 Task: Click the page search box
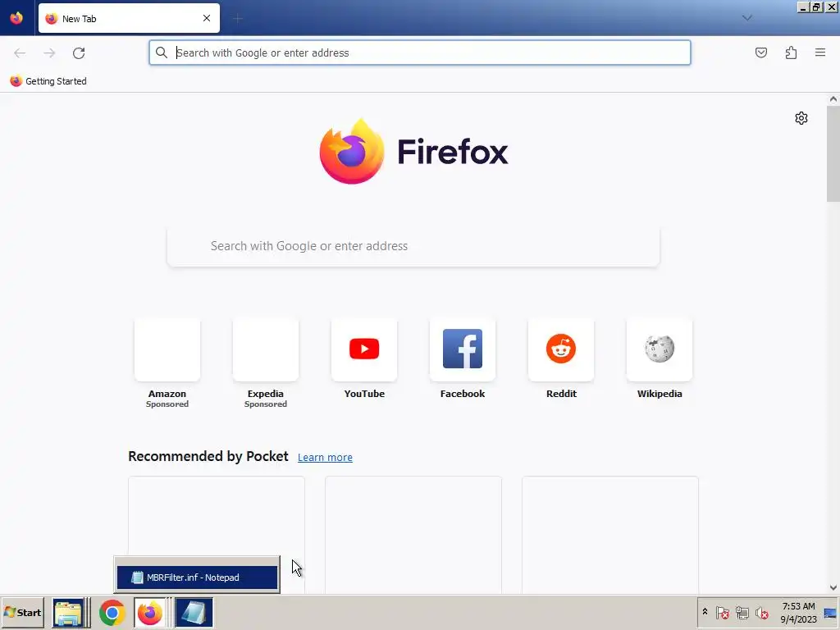pyautogui.click(x=413, y=246)
